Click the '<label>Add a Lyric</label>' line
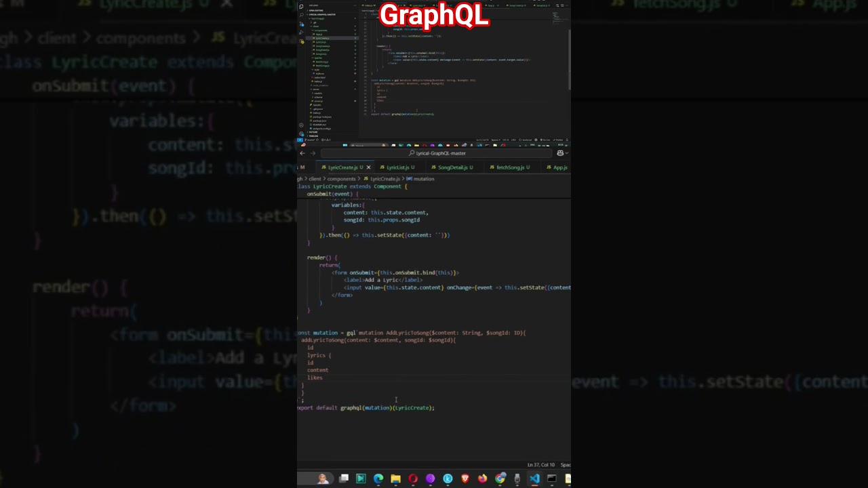The width and height of the screenshot is (868, 488). tap(383, 280)
